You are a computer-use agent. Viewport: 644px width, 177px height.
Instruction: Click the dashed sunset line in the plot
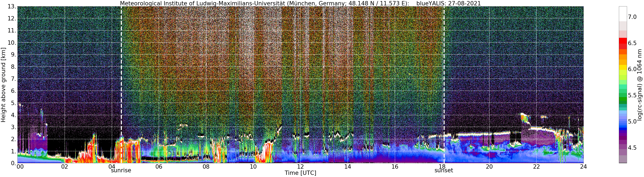[444, 85]
